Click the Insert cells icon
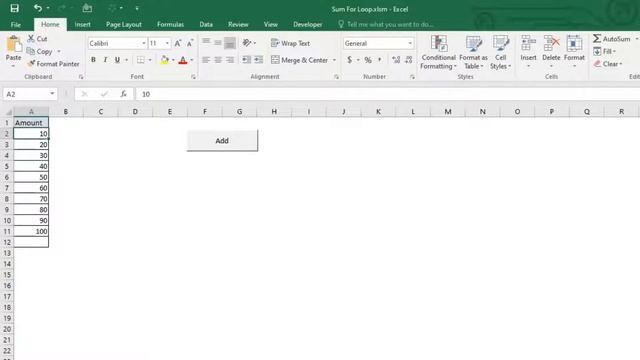Image resolution: width=640 pixels, height=360 pixels. pos(528,43)
